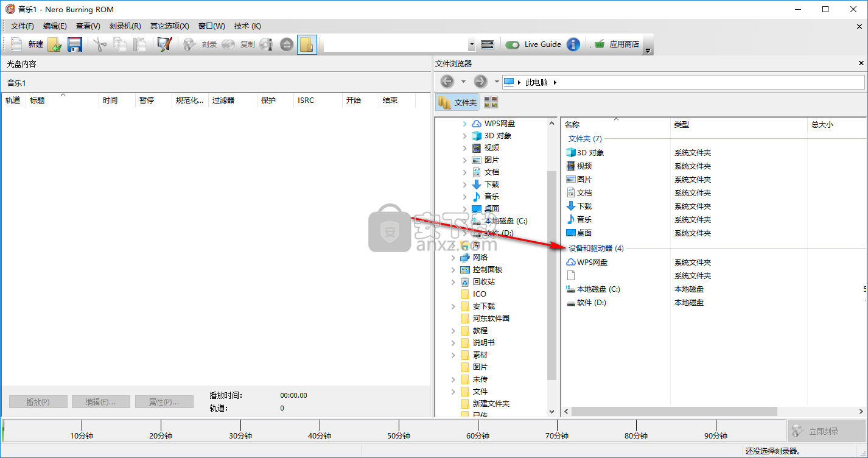Click the Copy disc (复制) button
Viewport: 868px width, 458px height.
coord(238,44)
